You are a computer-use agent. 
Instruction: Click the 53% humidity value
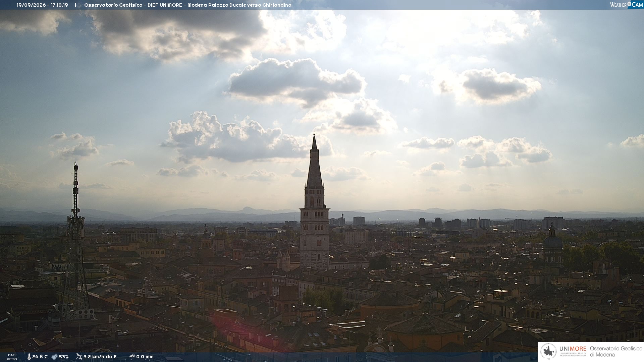click(64, 357)
